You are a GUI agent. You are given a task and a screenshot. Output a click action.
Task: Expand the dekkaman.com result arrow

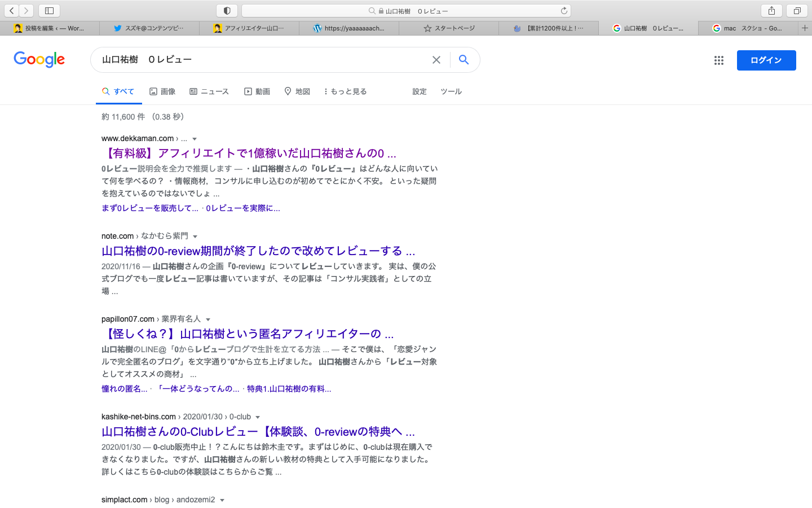pyautogui.click(x=195, y=139)
